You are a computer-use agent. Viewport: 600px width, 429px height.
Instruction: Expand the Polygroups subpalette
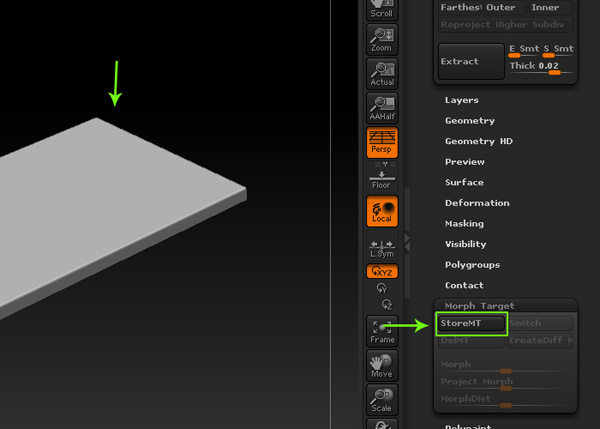point(472,265)
